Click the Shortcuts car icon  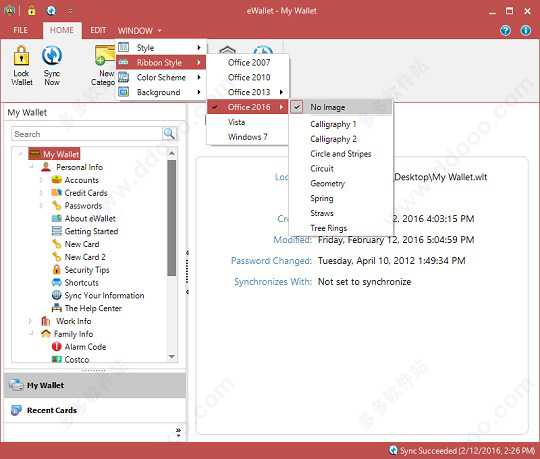coord(56,282)
